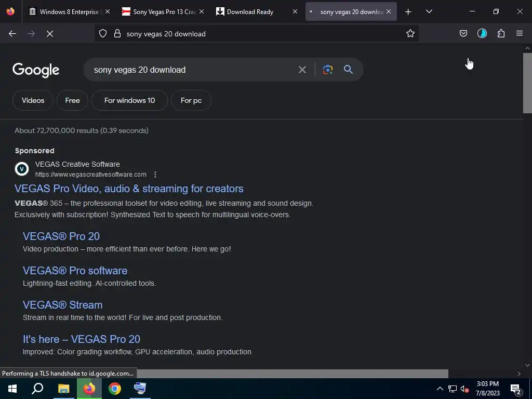Open the tracking protection shield icon
532x399 pixels.
[x=103, y=34]
